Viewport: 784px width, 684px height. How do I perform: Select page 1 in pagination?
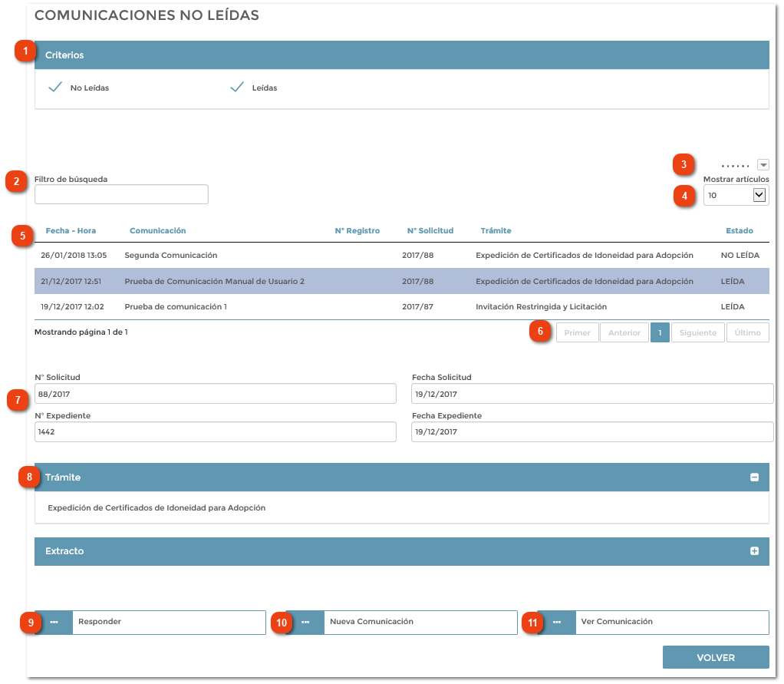point(660,332)
